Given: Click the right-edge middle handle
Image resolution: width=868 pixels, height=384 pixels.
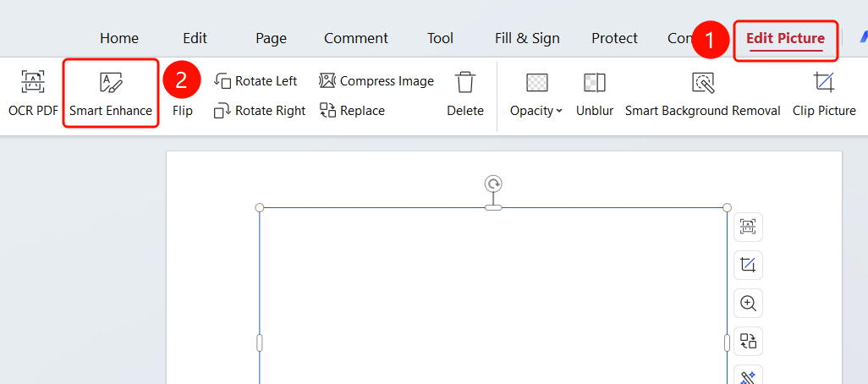Looking at the screenshot, I should coord(728,343).
